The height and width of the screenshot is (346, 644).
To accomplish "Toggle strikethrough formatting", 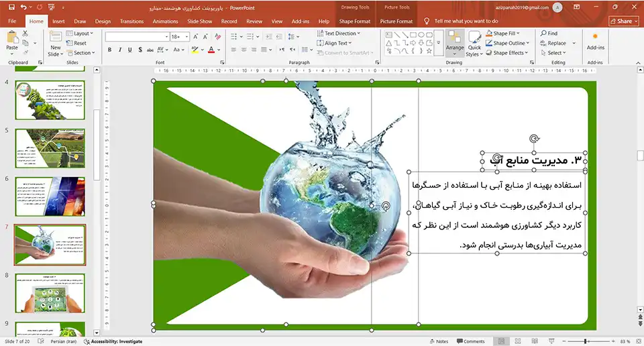I will click(x=150, y=50).
